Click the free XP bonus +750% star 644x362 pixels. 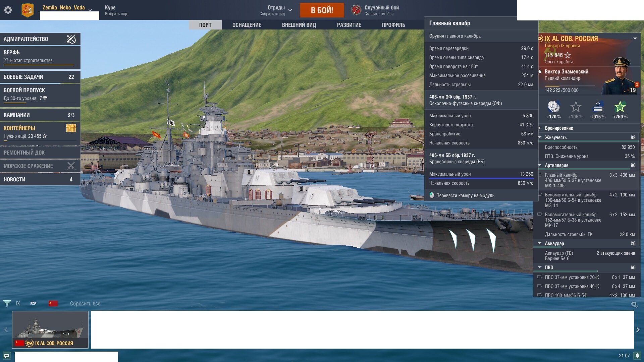(x=620, y=107)
